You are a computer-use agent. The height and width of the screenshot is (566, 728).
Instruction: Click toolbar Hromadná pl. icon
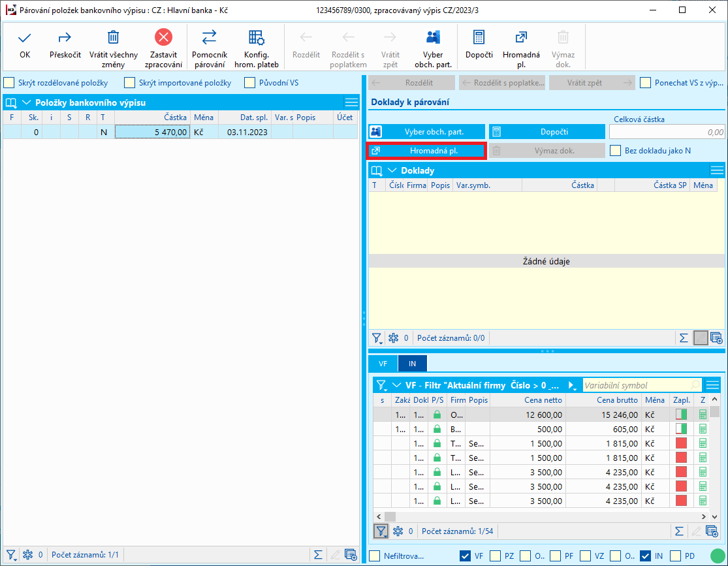(521, 37)
